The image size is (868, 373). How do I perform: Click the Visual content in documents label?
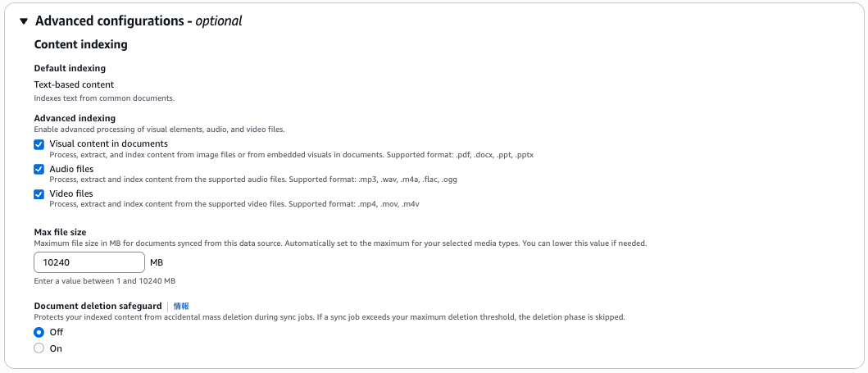[x=108, y=144]
